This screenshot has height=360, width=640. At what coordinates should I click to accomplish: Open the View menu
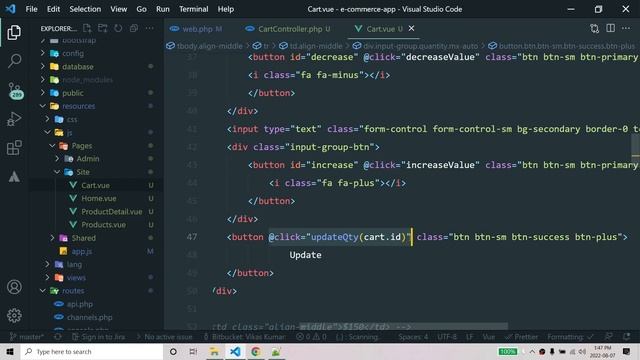[x=118, y=9]
